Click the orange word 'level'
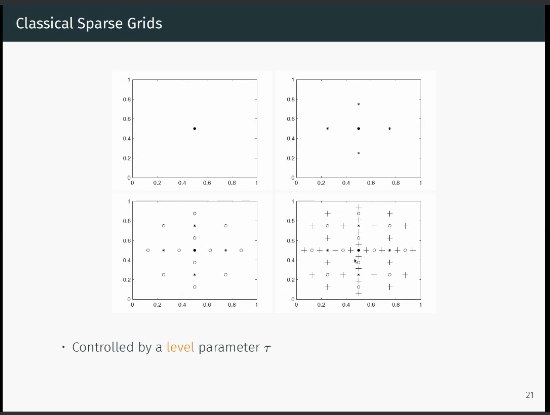Screen dimensions: 550x415 tap(180, 347)
